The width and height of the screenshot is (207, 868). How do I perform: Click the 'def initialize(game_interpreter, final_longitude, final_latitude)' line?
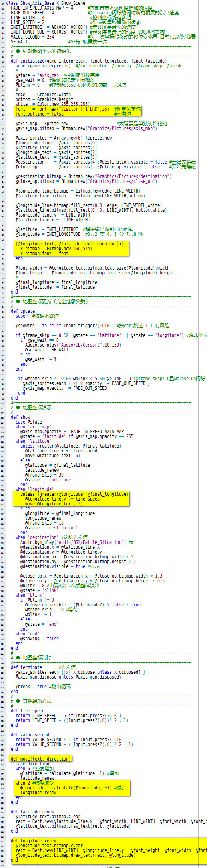point(88,61)
